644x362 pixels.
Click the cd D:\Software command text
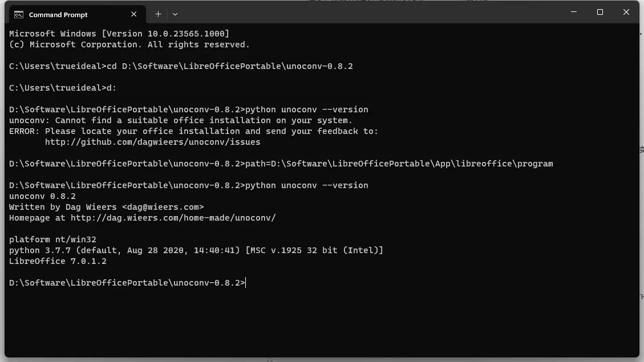tap(229, 67)
